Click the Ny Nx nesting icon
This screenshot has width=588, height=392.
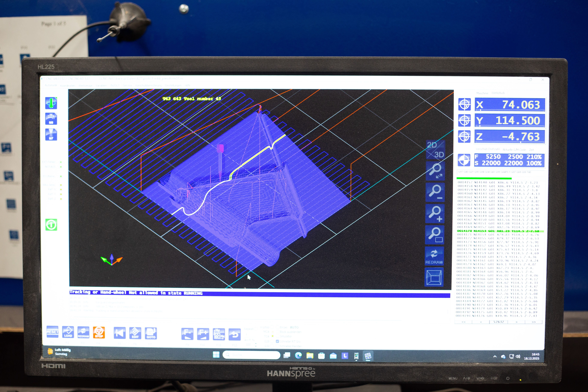coord(219,334)
